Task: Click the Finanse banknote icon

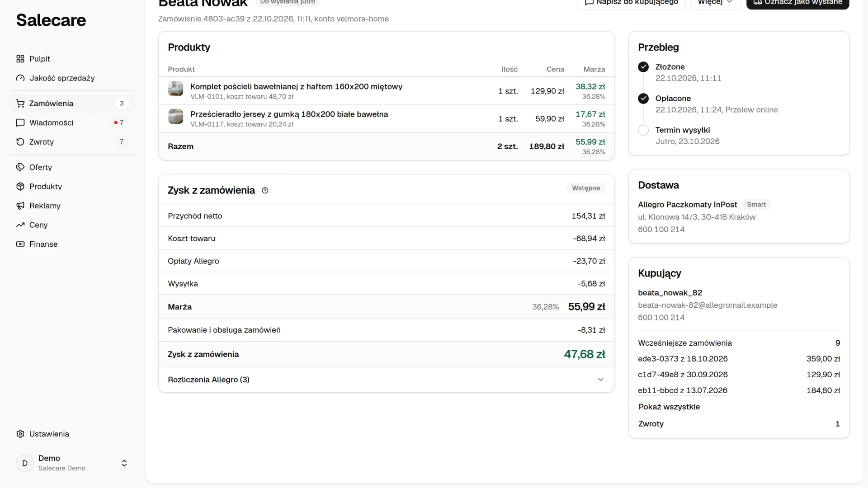Action: click(20, 244)
